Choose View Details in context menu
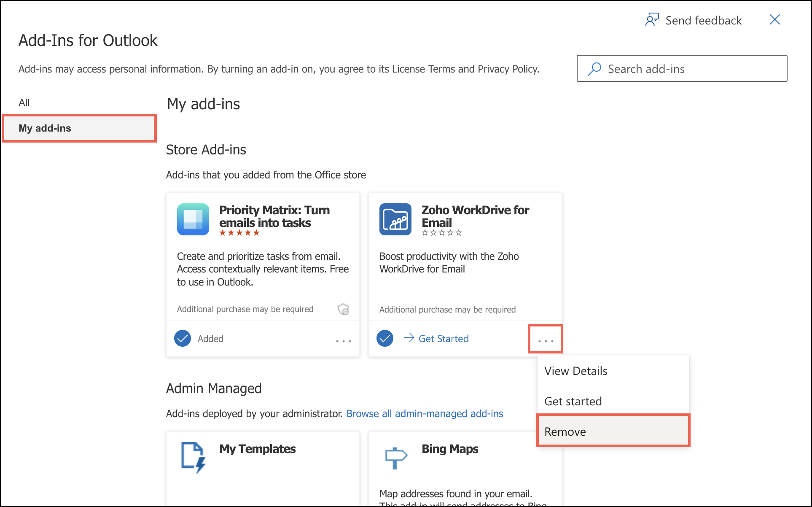 click(x=575, y=371)
